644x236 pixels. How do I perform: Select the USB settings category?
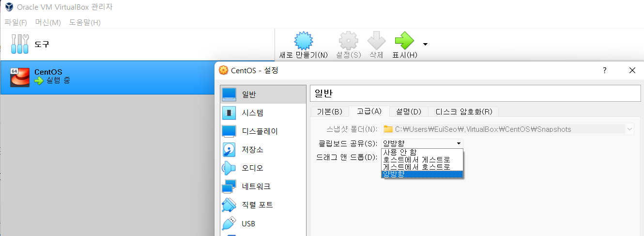click(263, 223)
